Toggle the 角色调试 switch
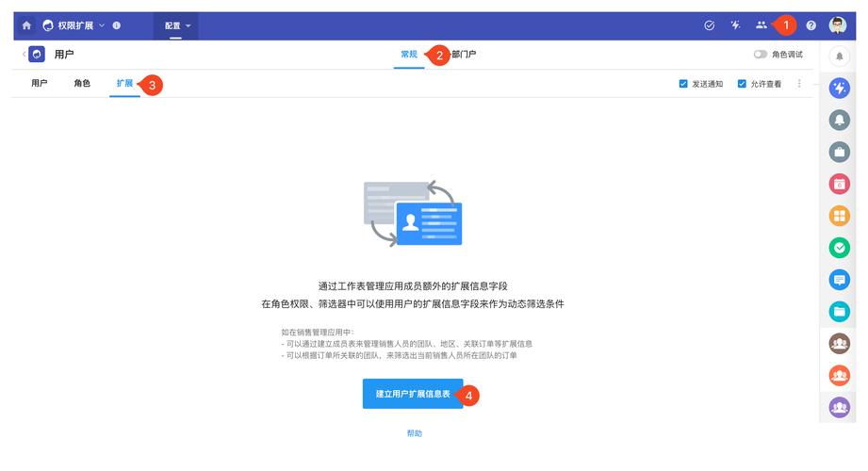868x471 pixels. click(760, 55)
